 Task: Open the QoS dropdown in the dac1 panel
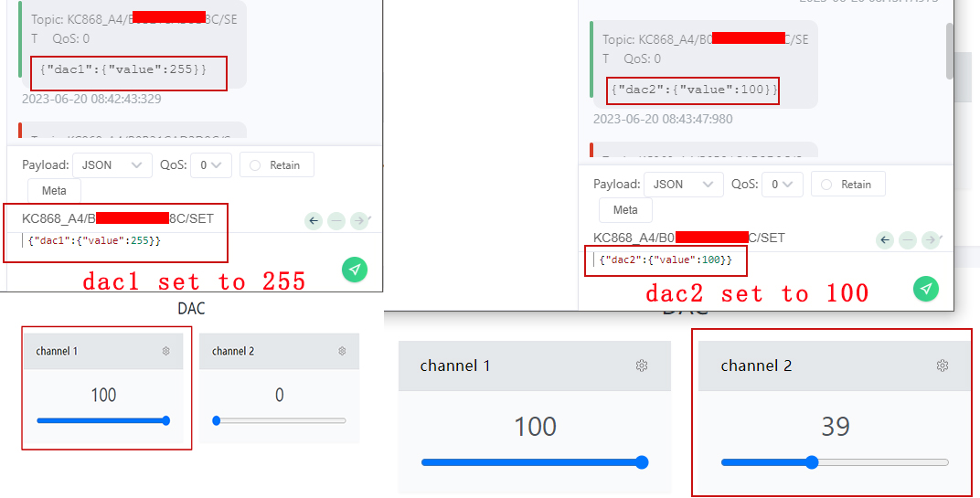click(x=216, y=165)
